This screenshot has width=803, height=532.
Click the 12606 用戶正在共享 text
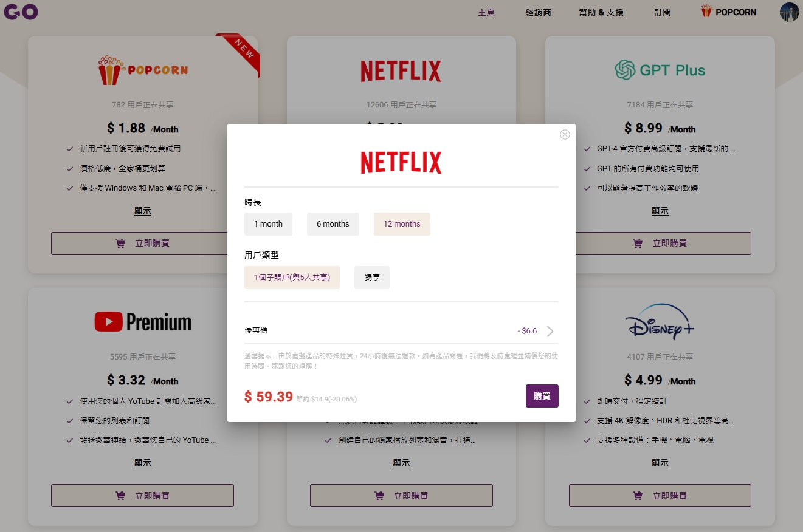[401, 104]
